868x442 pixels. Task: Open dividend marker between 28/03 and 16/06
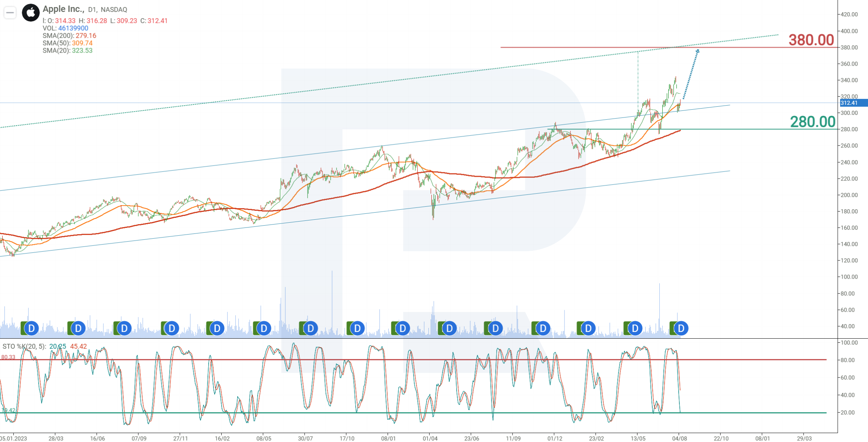tap(78, 328)
